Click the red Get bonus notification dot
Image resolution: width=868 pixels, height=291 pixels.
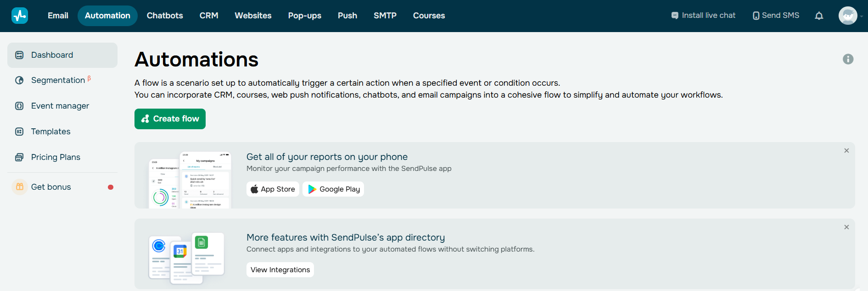point(111,187)
